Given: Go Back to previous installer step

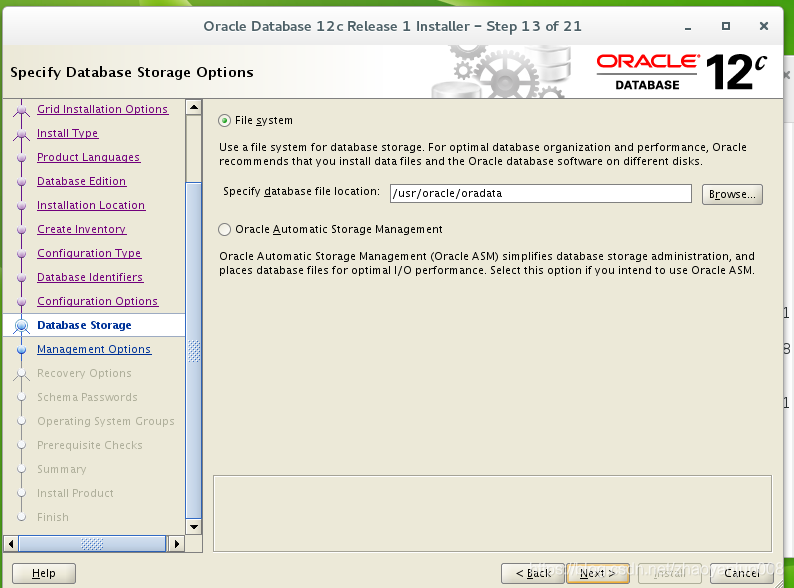Looking at the screenshot, I should click(x=532, y=573).
